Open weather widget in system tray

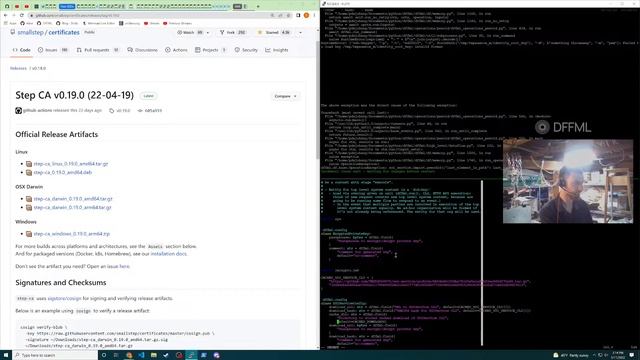tap(570, 355)
